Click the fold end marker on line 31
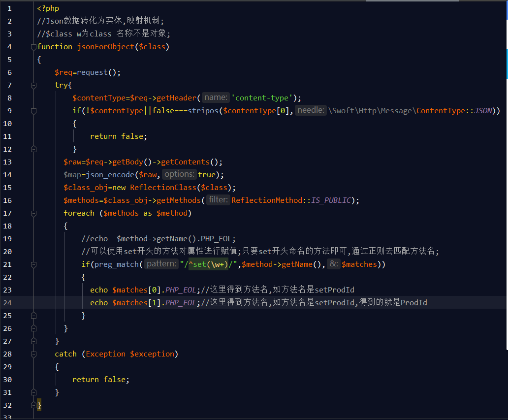This screenshot has width=508, height=420. (33, 392)
